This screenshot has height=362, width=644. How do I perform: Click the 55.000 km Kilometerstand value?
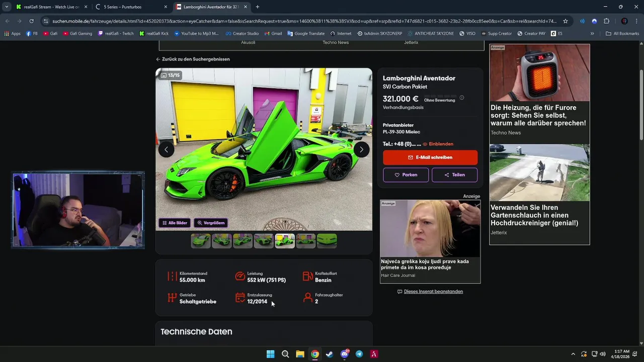[x=192, y=280]
